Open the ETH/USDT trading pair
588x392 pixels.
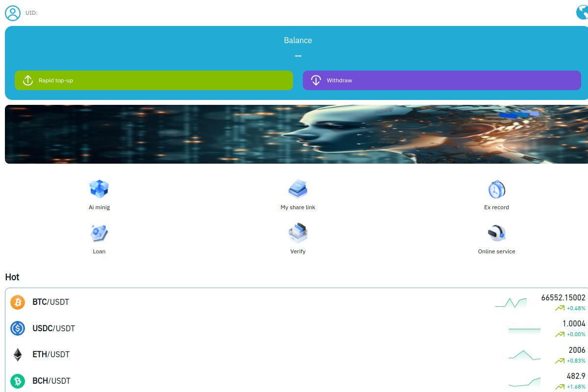(51, 355)
